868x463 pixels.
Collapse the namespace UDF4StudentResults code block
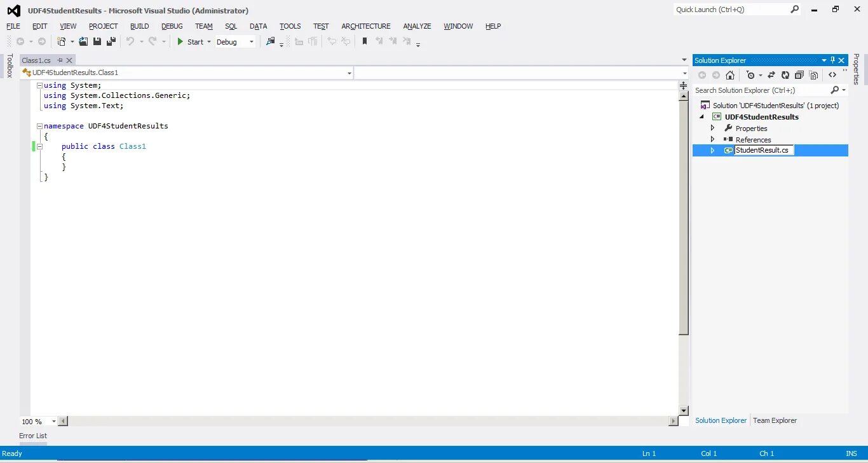click(39, 126)
